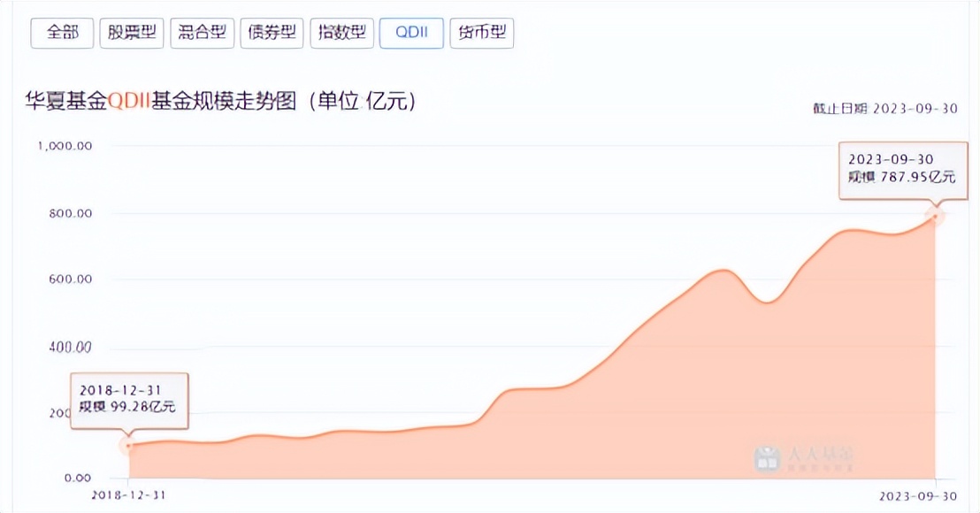Select the highlighted QDII tab

point(411,33)
